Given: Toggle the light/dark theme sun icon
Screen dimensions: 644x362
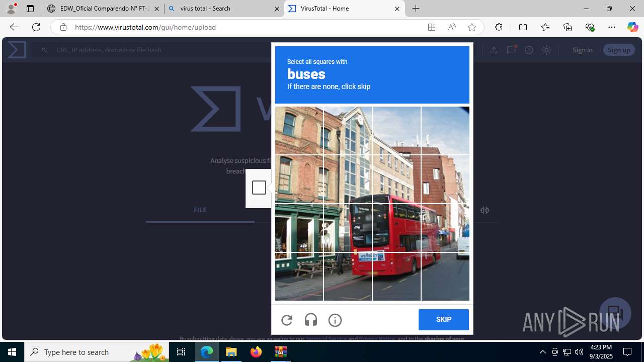Looking at the screenshot, I should [547, 50].
